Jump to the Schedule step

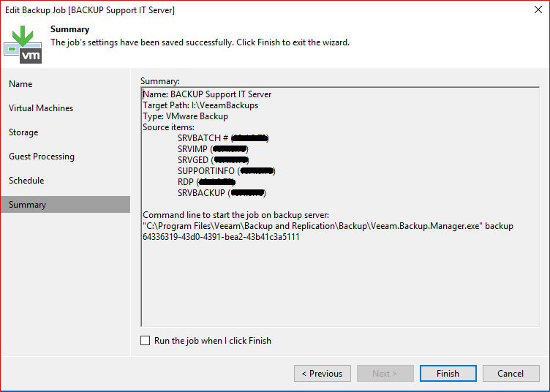coord(26,181)
